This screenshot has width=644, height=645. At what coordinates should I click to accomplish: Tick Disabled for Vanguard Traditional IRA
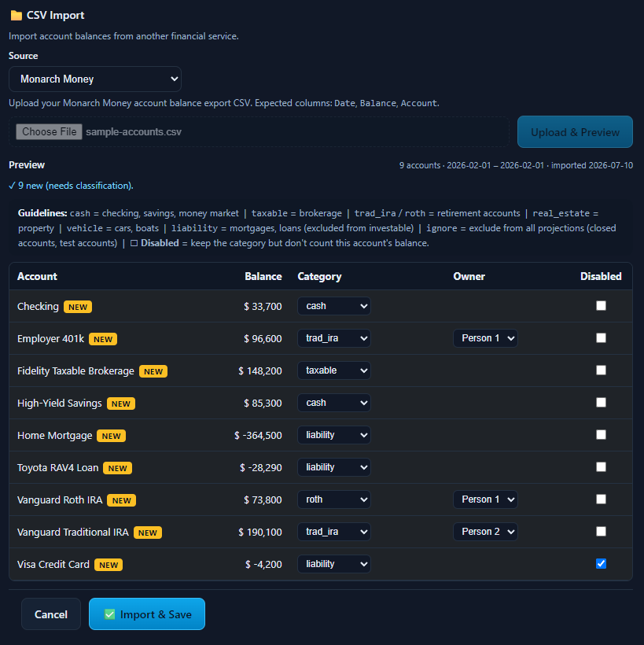[601, 532]
